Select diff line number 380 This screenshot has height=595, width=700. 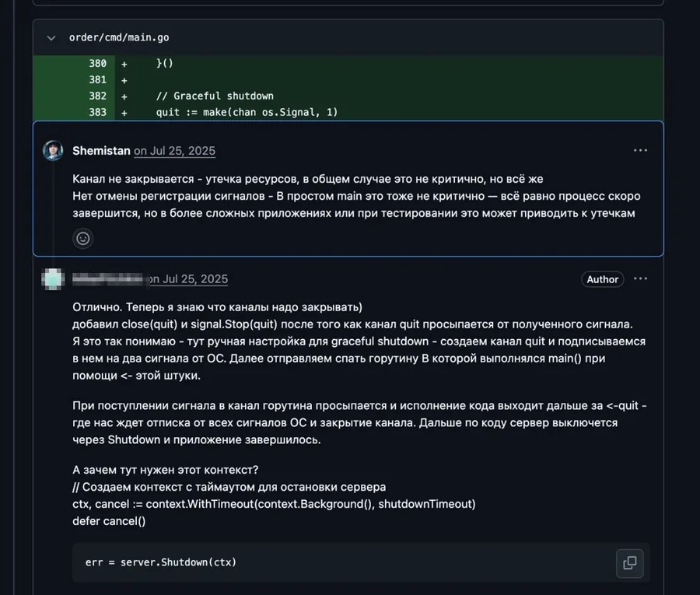97,63
